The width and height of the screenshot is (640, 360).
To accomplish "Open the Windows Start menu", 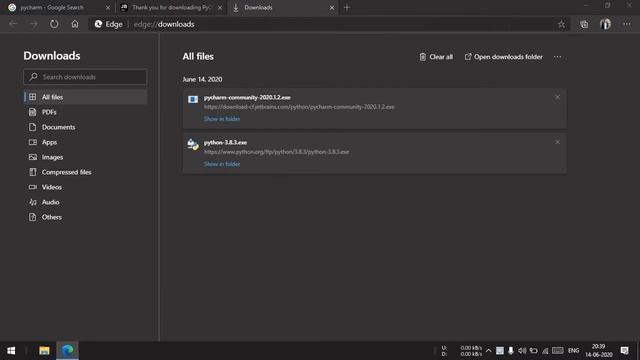I will [11, 351].
